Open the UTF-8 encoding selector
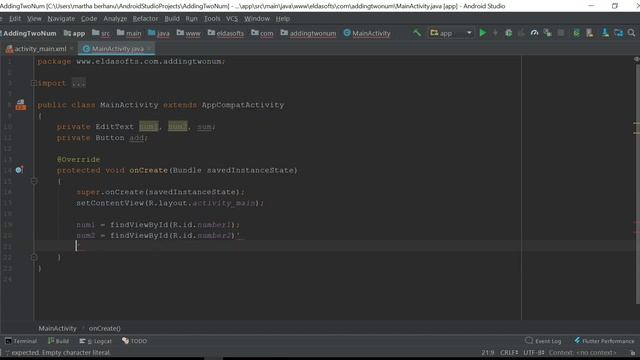The image size is (640, 360). tap(534, 353)
